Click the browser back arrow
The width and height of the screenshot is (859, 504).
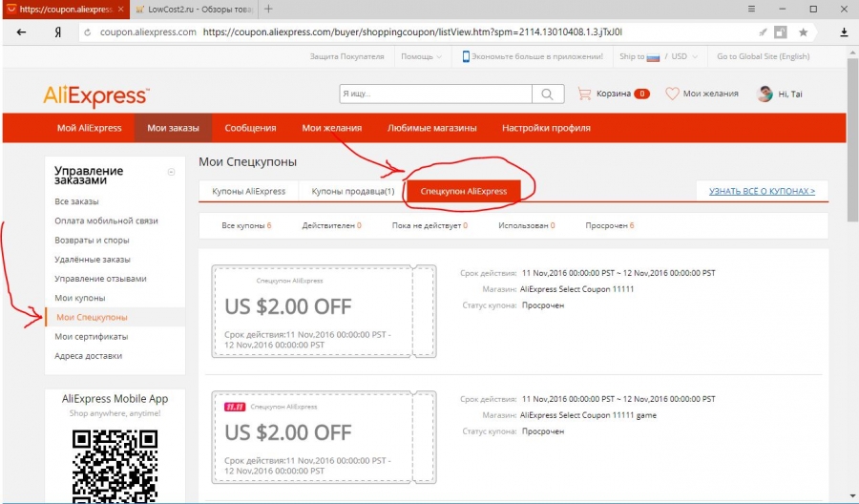point(21,32)
